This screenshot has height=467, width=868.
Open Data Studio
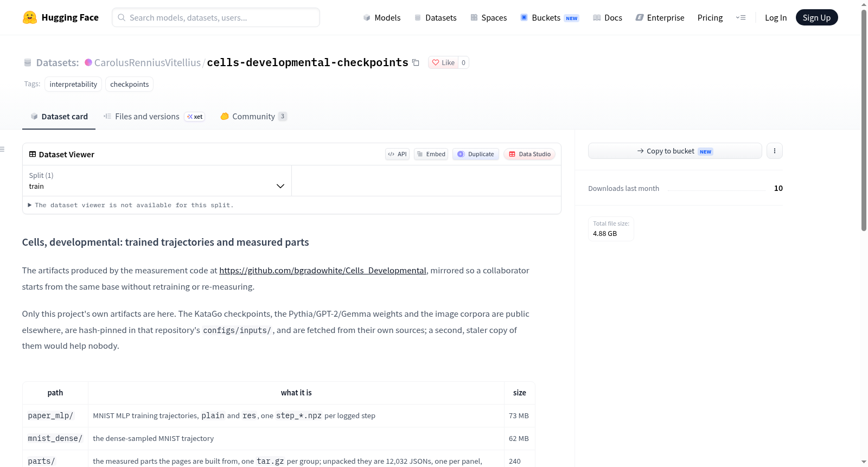[x=529, y=154]
